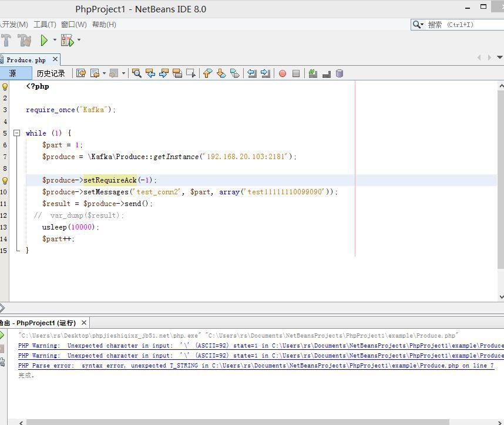Open the second PHP Warning link
Viewport: 504px width, 425px height.
click(261, 356)
